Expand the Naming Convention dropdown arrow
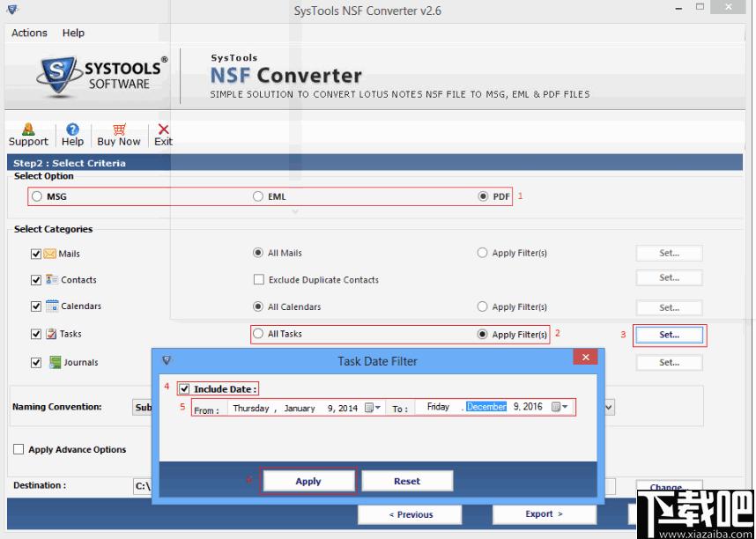The image size is (756, 539). pos(609,408)
